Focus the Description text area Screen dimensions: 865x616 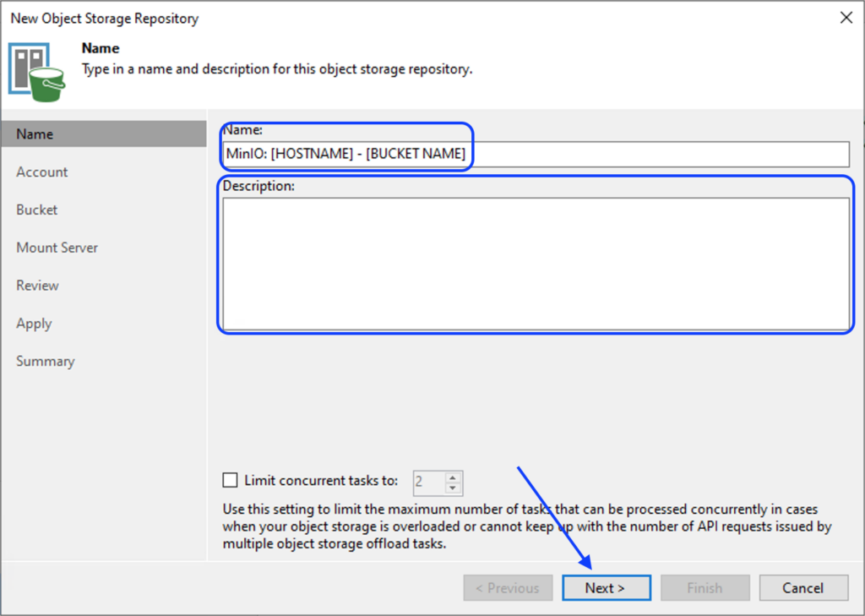pos(536,264)
